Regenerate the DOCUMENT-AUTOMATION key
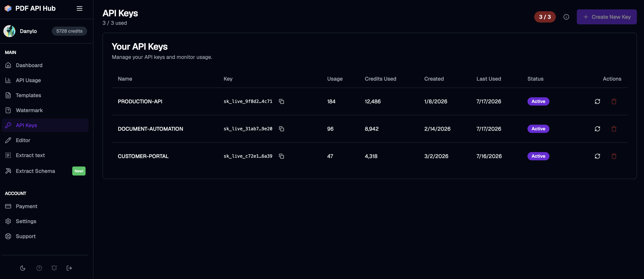The image size is (644, 279). [x=597, y=129]
